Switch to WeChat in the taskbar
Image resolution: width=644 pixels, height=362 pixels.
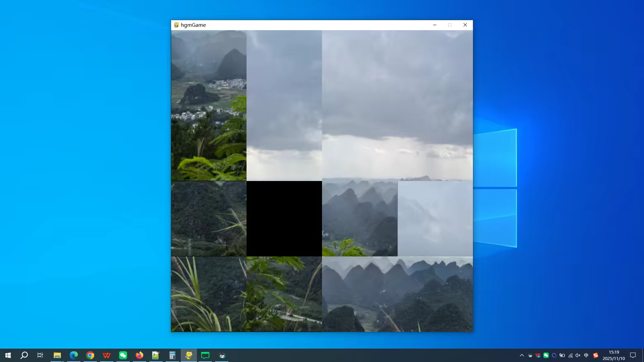(123, 355)
